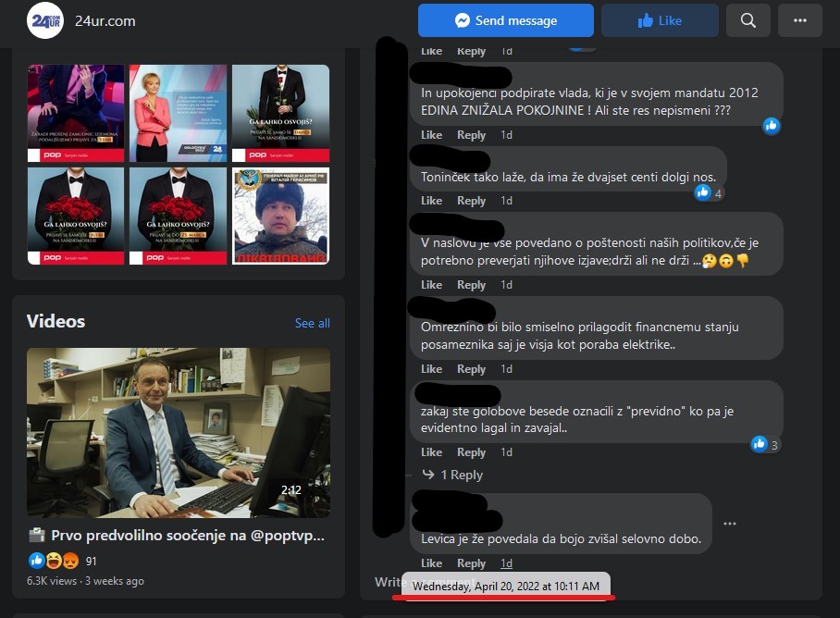Reply to the comment about postenosti politikov
This screenshot has height=618, width=840.
471,285
